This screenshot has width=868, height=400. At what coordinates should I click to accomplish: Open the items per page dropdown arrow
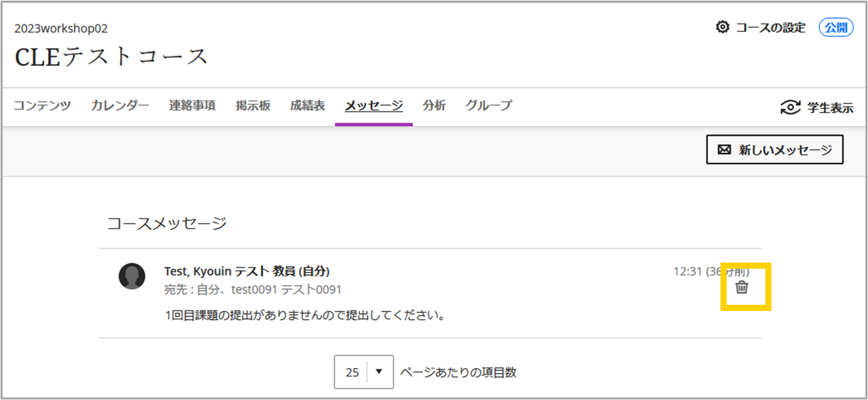[379, 372]
